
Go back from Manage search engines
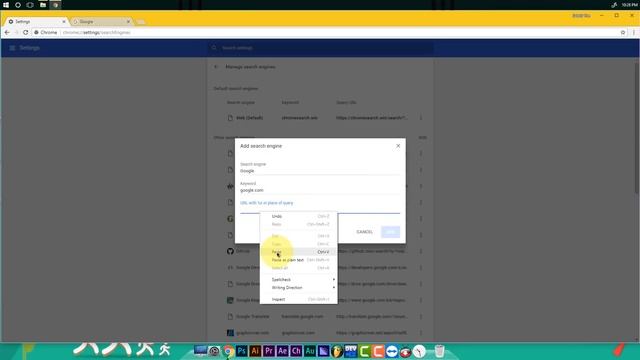(216, 67)
